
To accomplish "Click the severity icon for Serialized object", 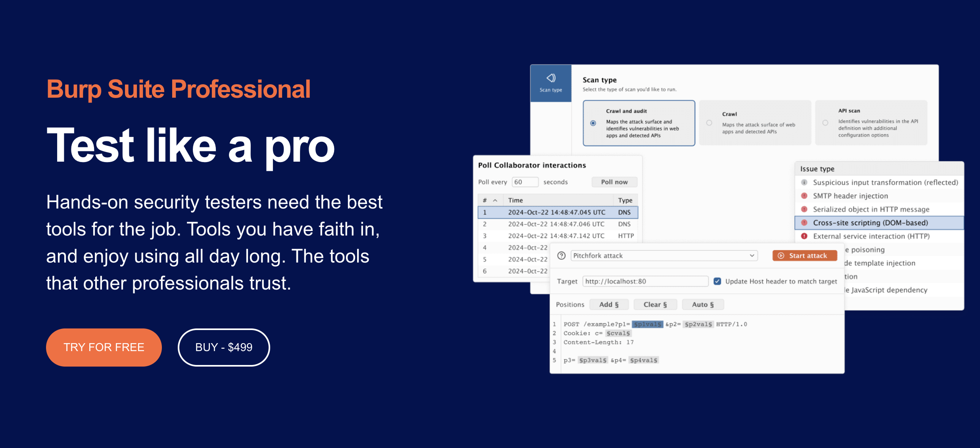I will tap(804, 209).
